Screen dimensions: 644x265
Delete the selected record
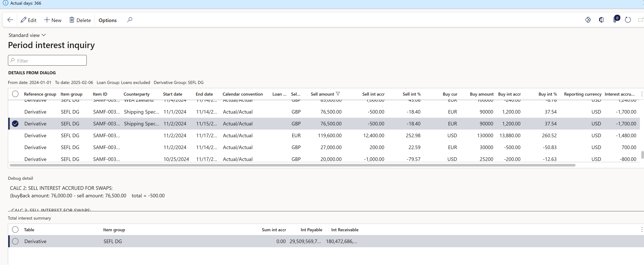click(x=80, y=20)
